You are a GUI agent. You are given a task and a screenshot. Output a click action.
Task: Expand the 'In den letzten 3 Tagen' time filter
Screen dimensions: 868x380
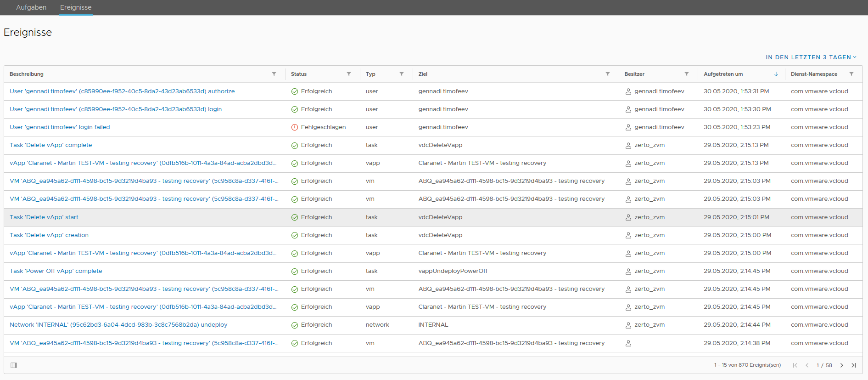(811, 57)
